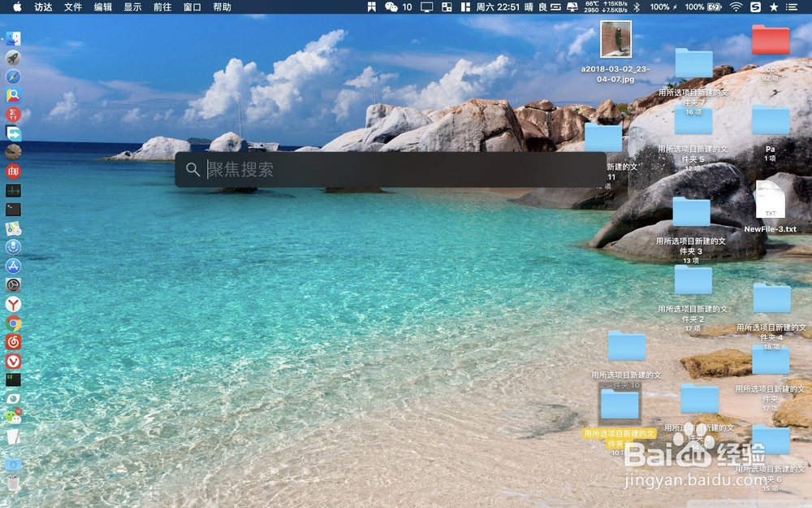
Task: Select folder 用所选项目新建的文件夹 5
Action: (693, 119)
